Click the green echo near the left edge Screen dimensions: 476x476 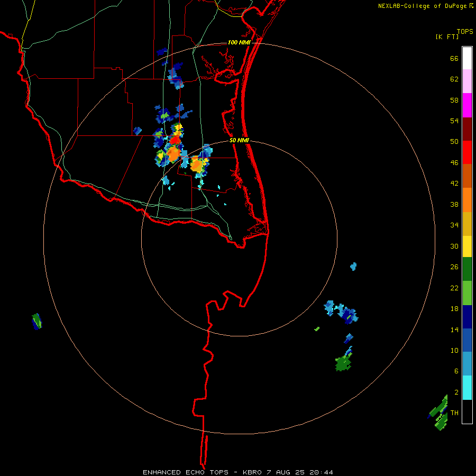coord(36,321)
